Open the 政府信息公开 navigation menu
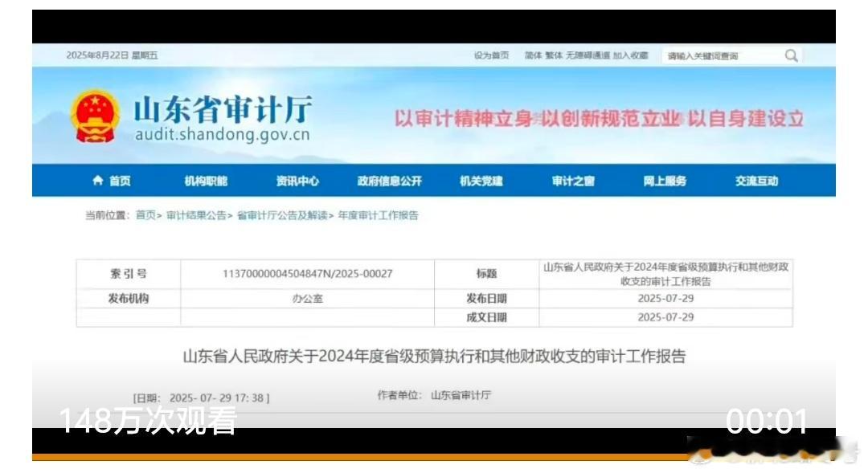The image size is (868, 473). [390, 181]
